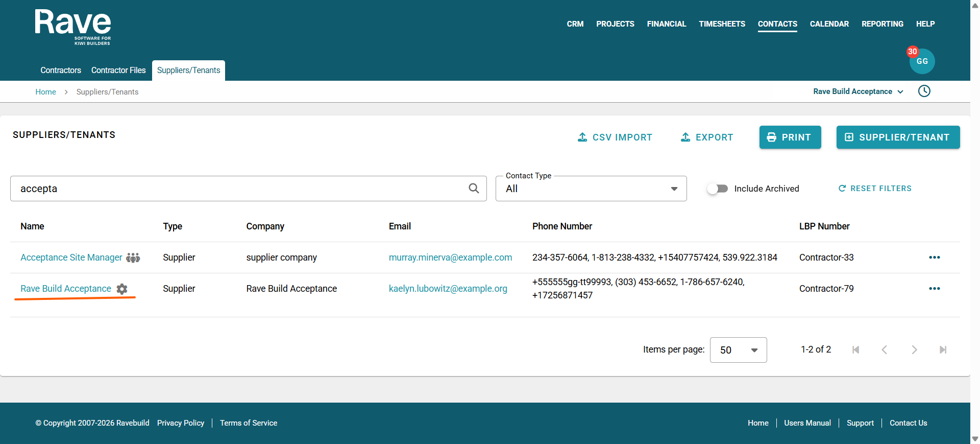The height and width of the screenshot is (444, 980).
Task: Open the Timesheets menu
Action: [722, 24]
